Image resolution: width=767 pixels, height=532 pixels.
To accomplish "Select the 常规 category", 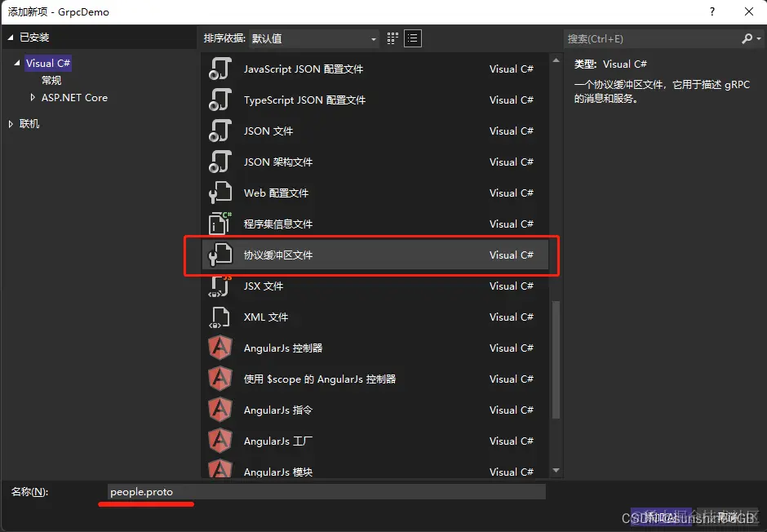I will [x=51, y=80].
